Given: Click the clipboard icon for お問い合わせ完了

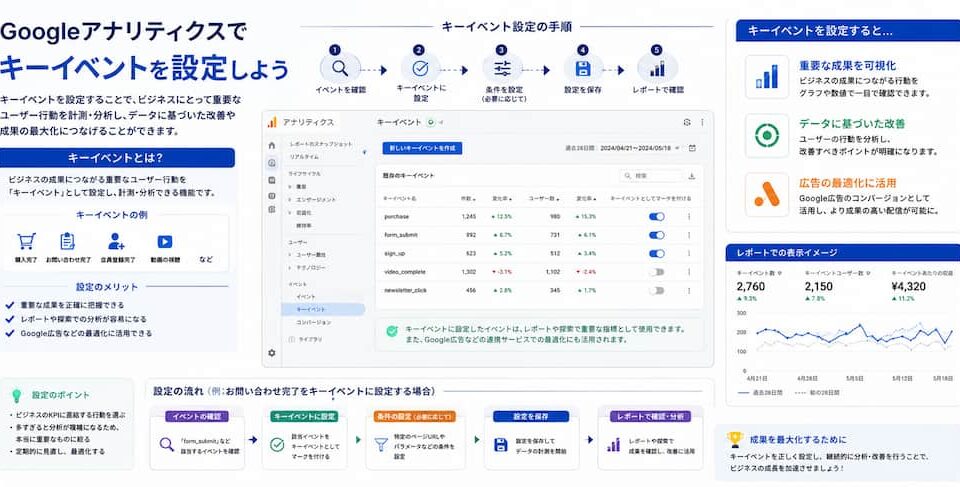Looking at the screenshot, I should 68,241.
